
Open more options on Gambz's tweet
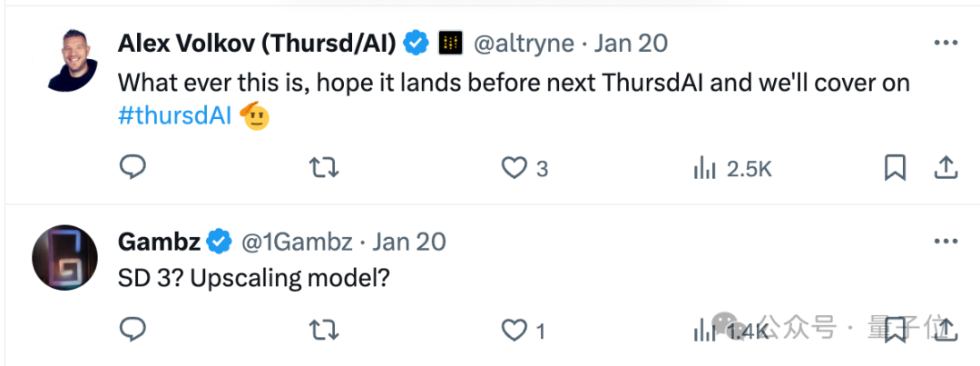(946, 241)
